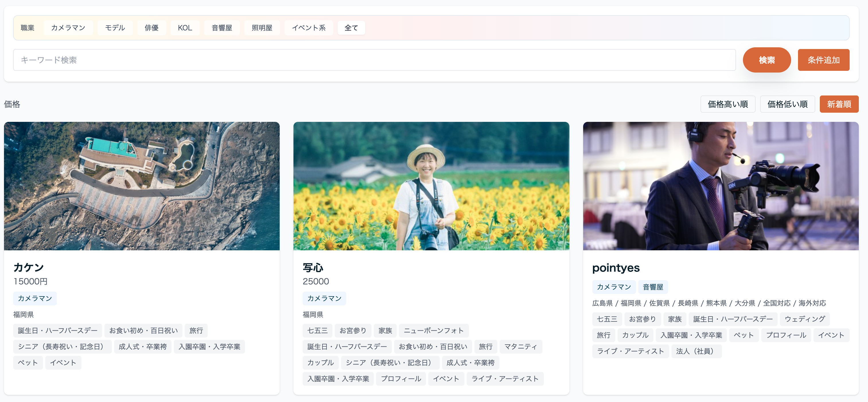Open the aerial coastline photo of カケン
Image resolution: width=868 pixels, height=402 pixels.
coord(141,186)
